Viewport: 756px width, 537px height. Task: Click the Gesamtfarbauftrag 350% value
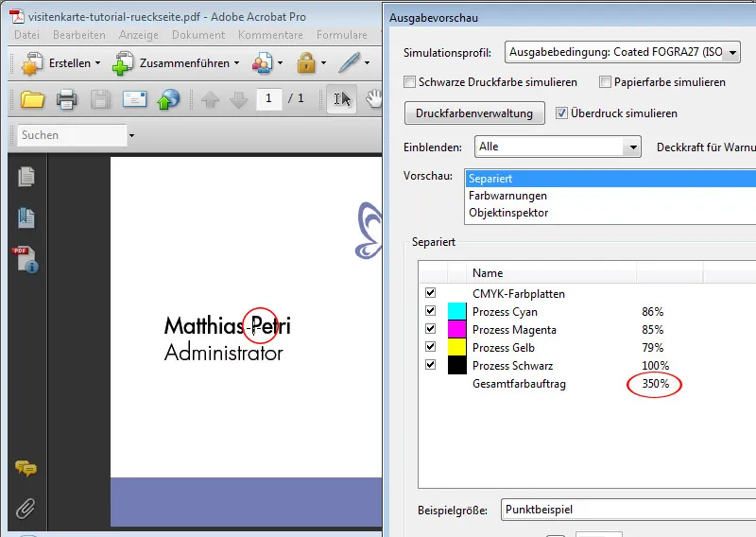coord(655,384)
